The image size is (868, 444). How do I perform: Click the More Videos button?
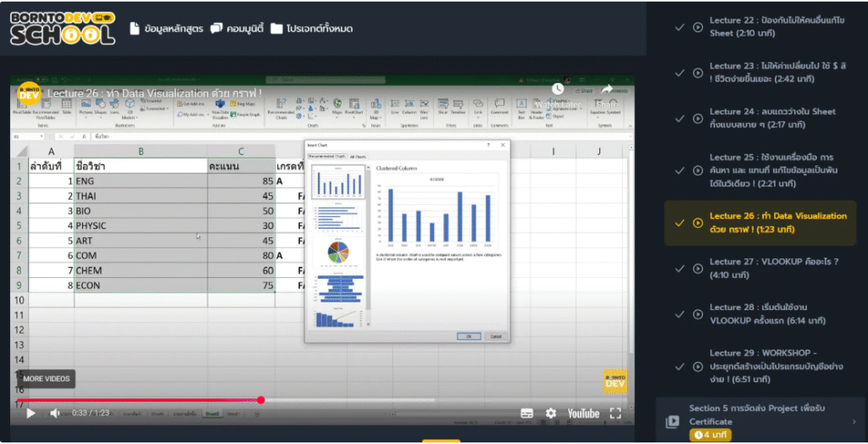tap(46, 379)
